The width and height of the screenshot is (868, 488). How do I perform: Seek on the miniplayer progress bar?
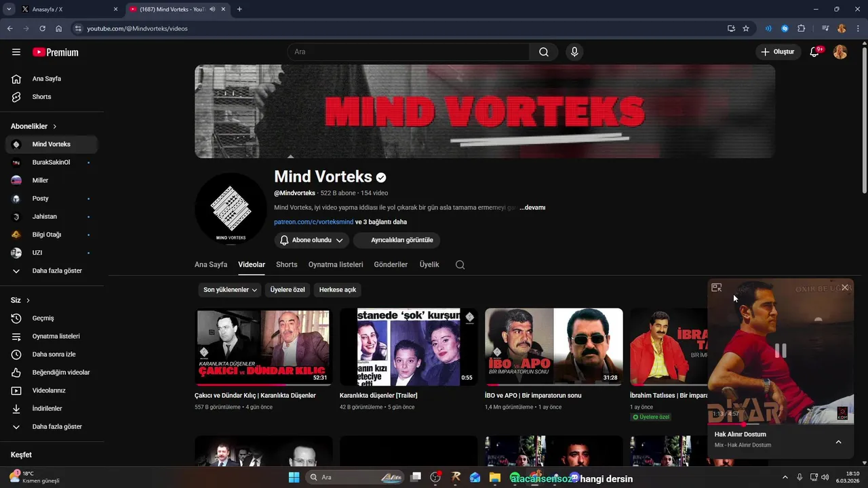781,424
